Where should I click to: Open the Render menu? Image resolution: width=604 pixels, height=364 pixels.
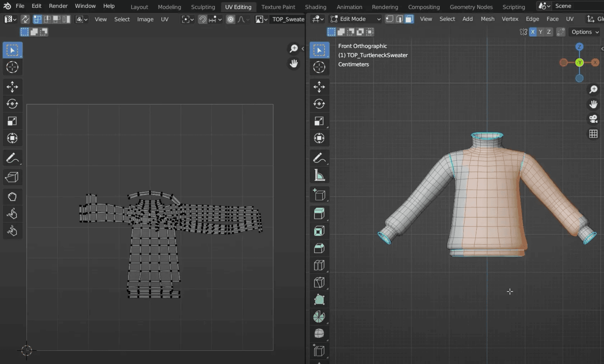tap(58, 6)
